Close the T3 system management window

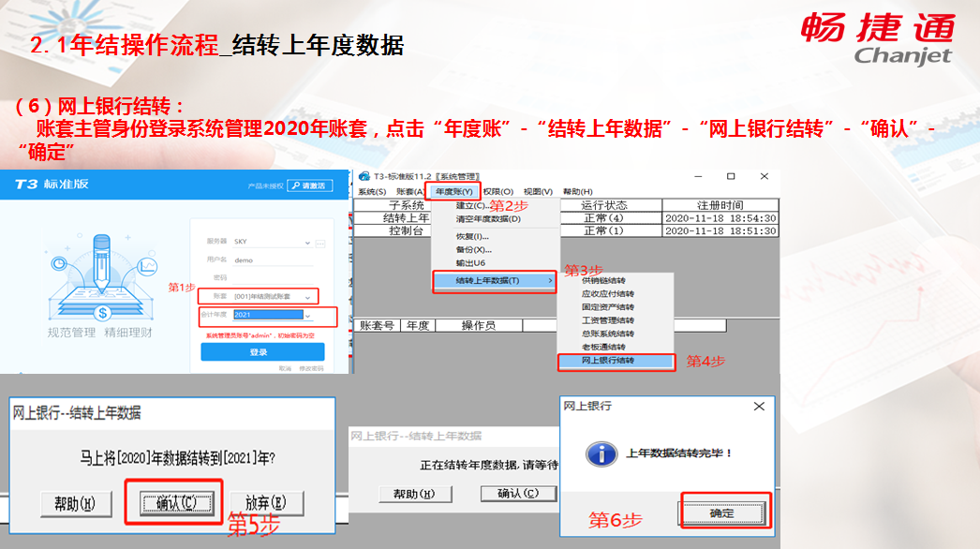[x=764, y=177]
